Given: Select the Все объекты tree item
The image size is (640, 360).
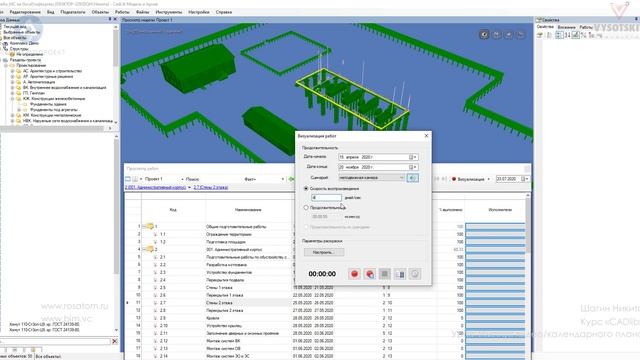Looking at the screenshot, I should 15,38.
